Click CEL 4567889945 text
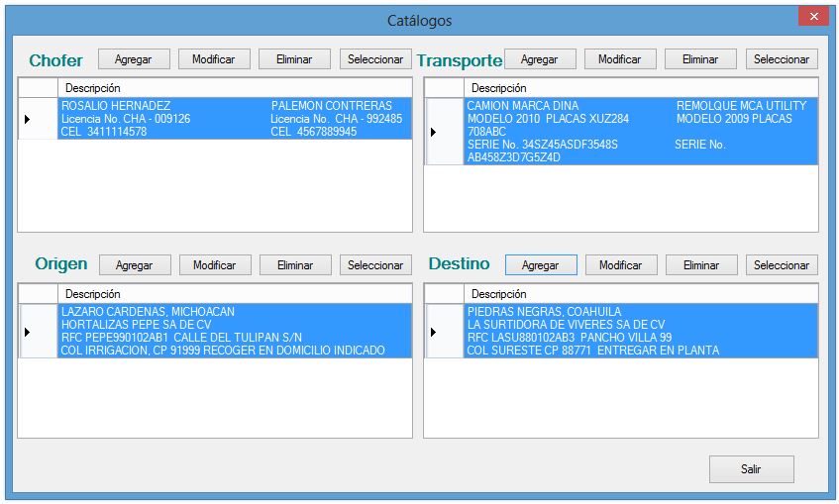This screenshot has width=839, height=504. 314,132
